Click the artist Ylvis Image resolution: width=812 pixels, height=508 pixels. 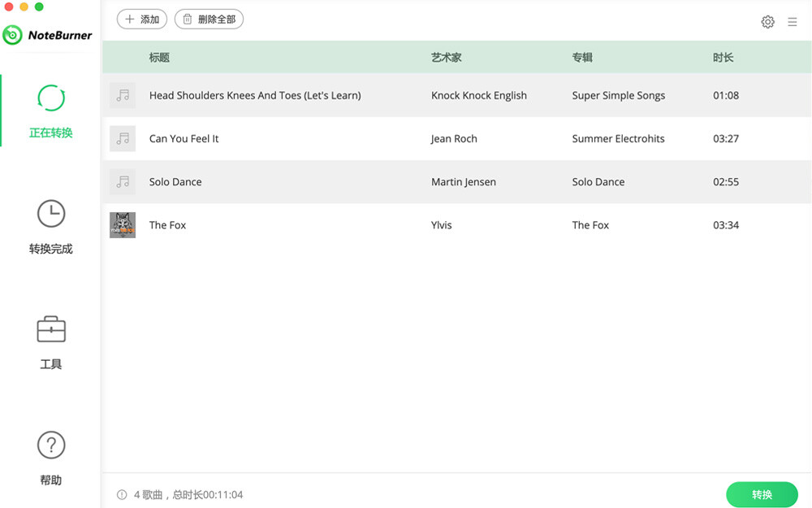(x=441, y=225)
